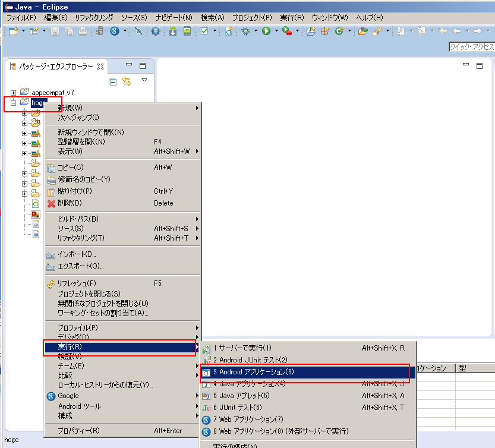Open the dropdown arrow beside the New icon
This screenshot has width=495, height=448.
click(23, 31)
